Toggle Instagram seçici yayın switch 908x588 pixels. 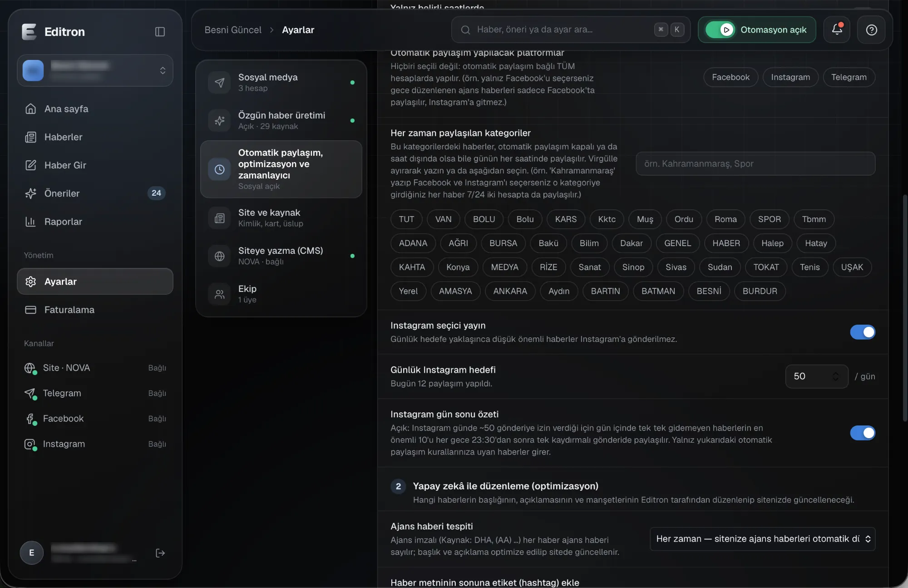[862, 332]
